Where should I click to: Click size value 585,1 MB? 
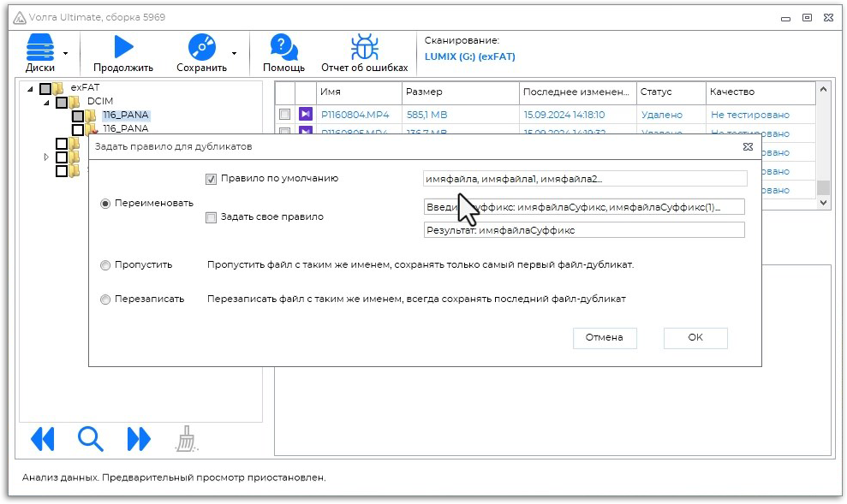click(426, 115)
